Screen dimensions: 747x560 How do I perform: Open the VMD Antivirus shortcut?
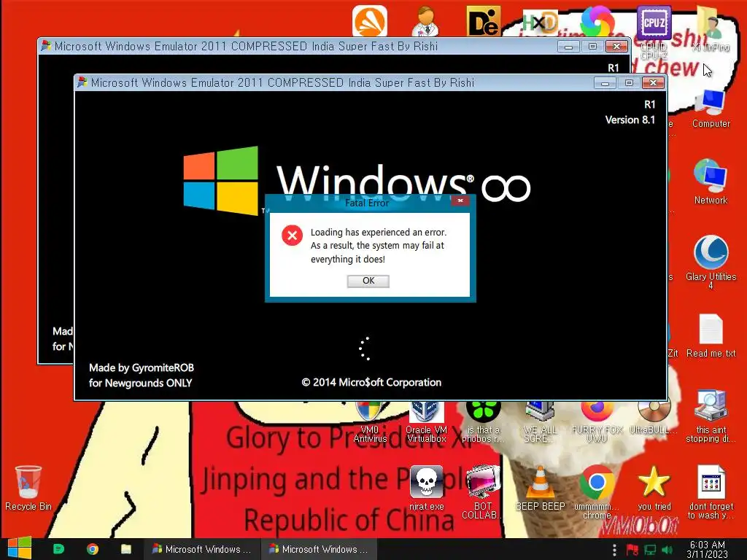(370, 423)
